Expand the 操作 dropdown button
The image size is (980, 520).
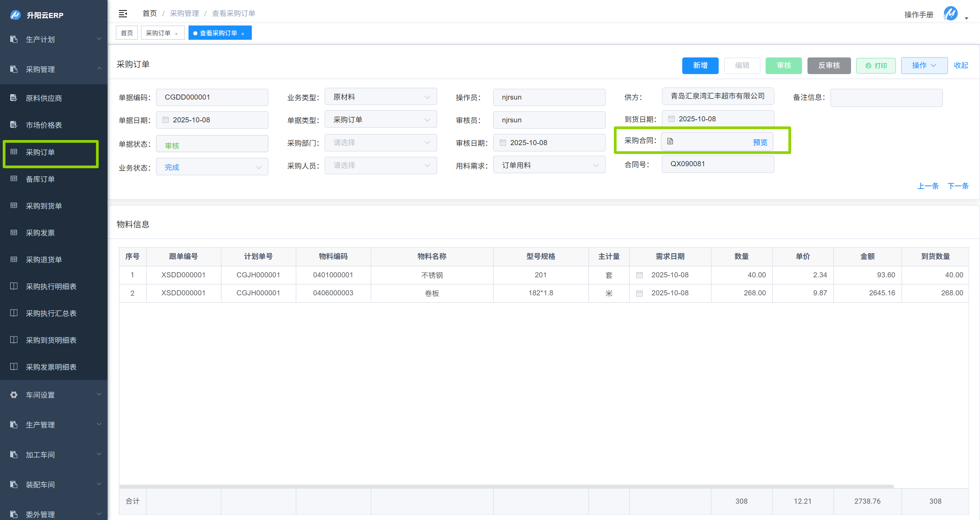point(924,66)
